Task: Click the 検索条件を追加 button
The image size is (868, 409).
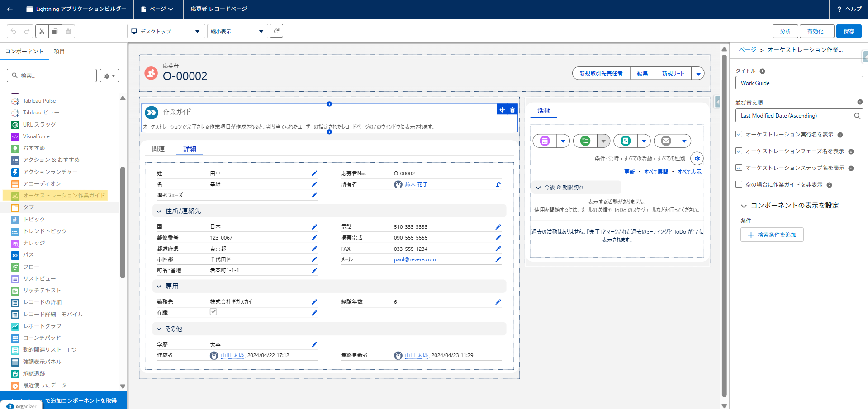Action: click(x=772, y=235)
